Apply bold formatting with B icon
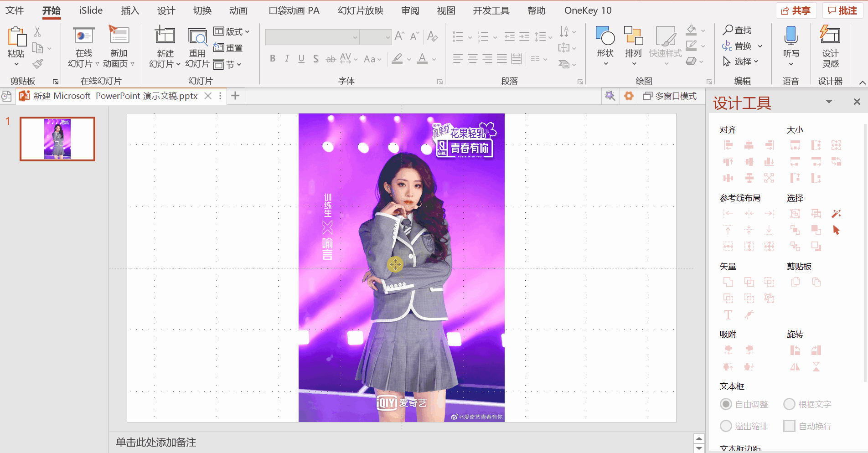This screenshot has height=453, width=868. pyautogui.click(x=273, y=59)
